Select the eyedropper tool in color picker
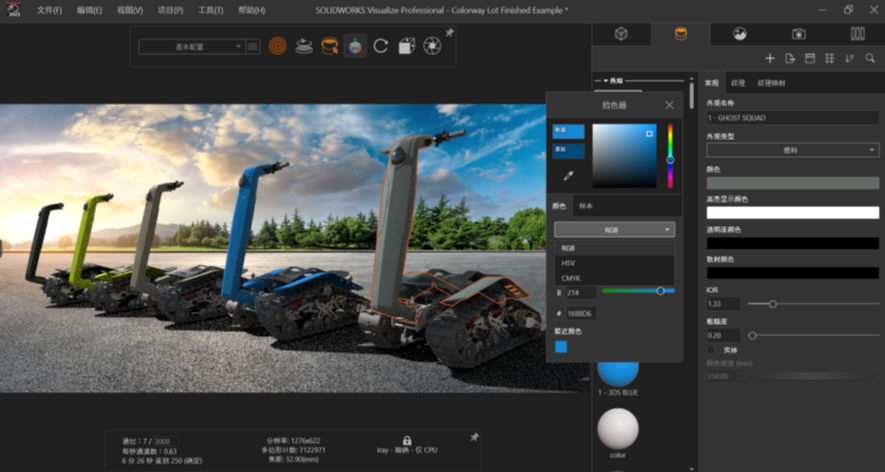 [569, 176]
